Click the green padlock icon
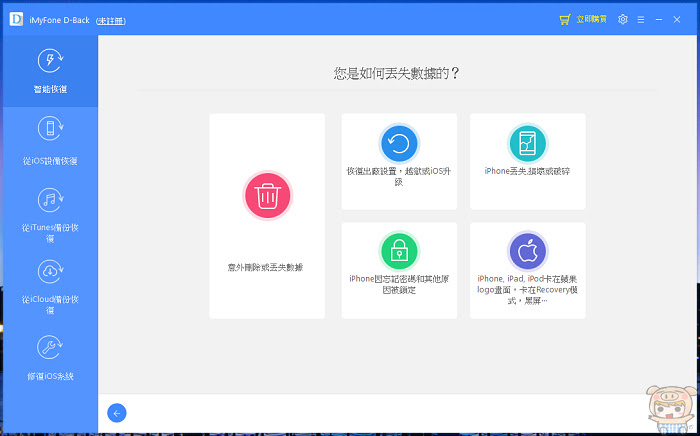 click(x=399, y=251)
